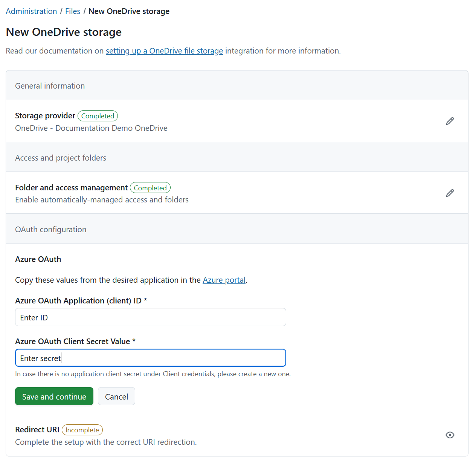Open the Files breadcrumb
Screen dimensions: 476x464
(x=73, y=11)
